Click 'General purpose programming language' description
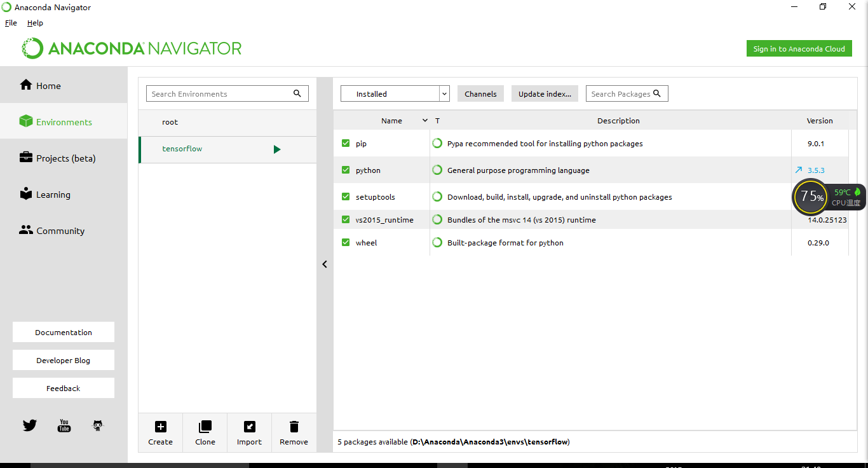 click(x=519, y=170)
